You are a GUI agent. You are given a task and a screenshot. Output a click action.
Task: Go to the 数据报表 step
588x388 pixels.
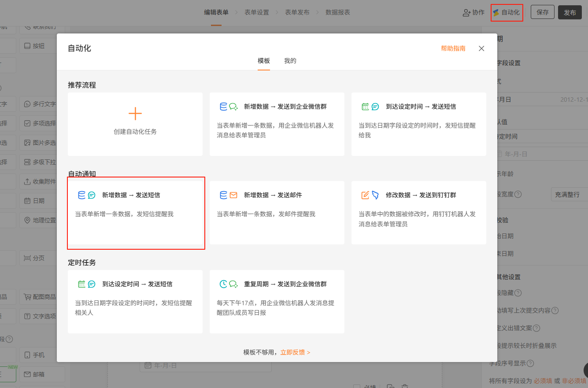point(338,12)
